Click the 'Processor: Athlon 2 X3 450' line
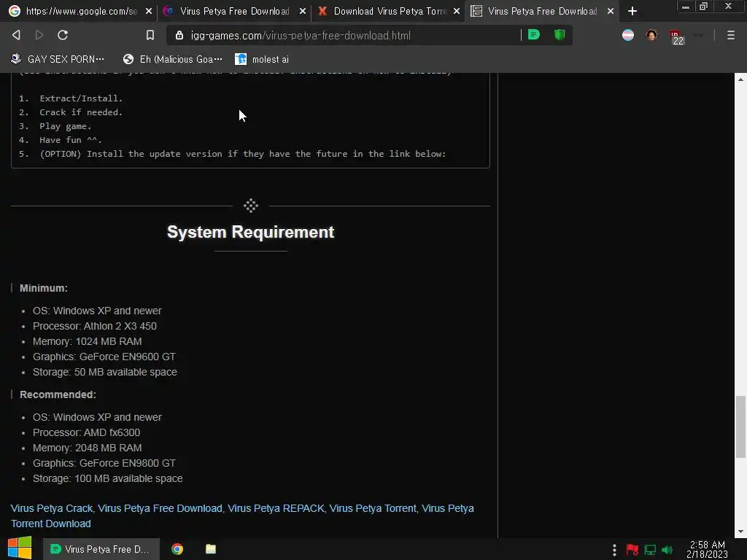The image size is (747, 560). click(x=94, y=326)
